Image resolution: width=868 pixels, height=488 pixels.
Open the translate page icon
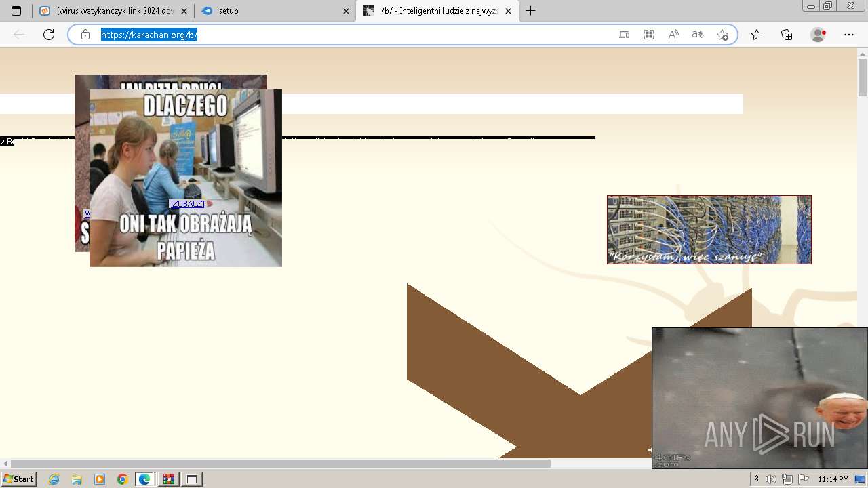(698, 35)
